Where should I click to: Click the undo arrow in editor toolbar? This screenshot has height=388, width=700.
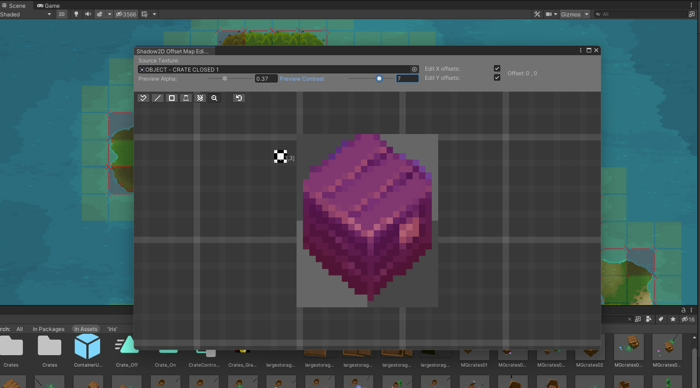pos(239,98)
